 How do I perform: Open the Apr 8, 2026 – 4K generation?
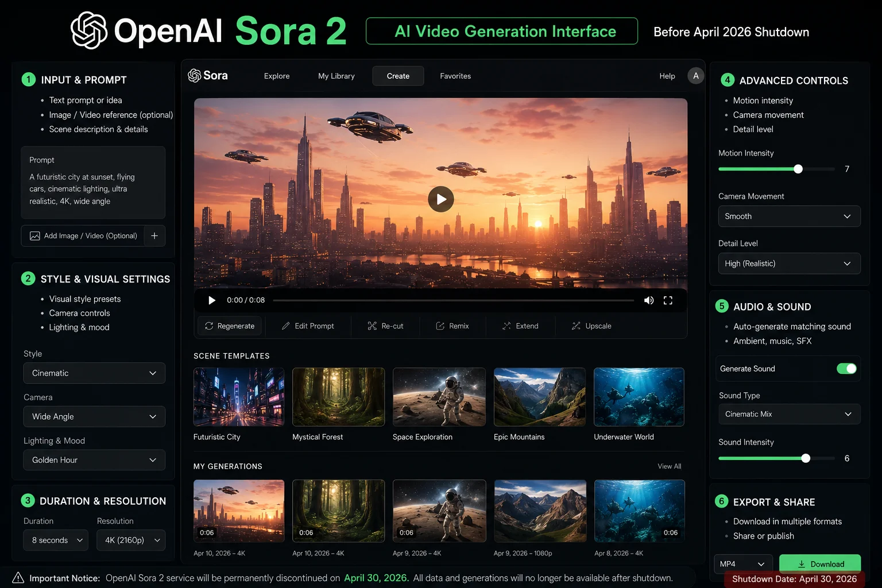pyautogui.click(x=640, y=511)
